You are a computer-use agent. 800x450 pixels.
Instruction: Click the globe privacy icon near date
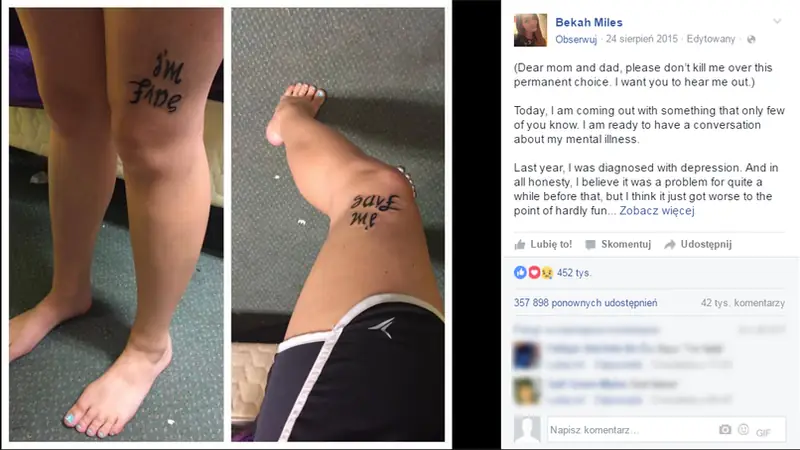point(751,39)
